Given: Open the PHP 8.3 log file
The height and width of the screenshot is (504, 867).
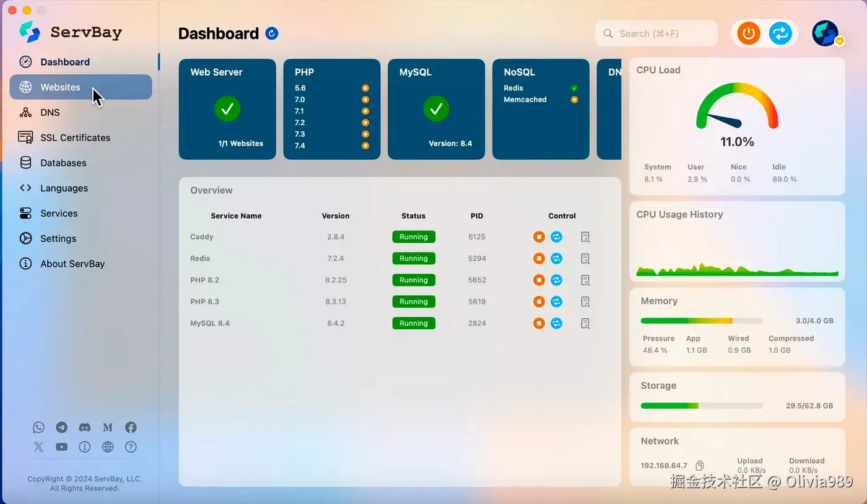Looking at the screenshot, I should tap(585, 302).
